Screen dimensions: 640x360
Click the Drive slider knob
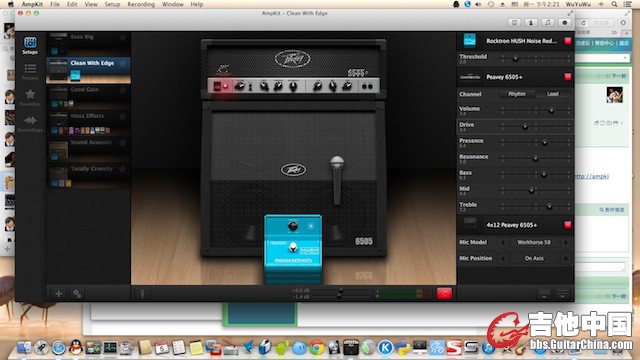[x=525, y=127]
